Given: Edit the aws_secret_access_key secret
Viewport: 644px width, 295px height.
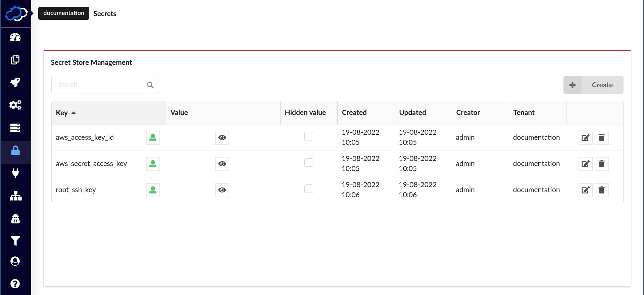Looking at the screenshot, I should coord(586,164).
